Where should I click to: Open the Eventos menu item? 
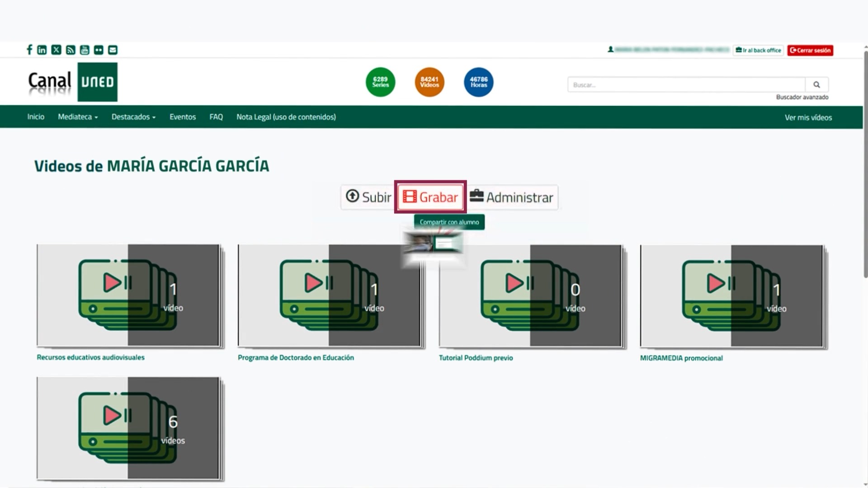tap(183, 117)
